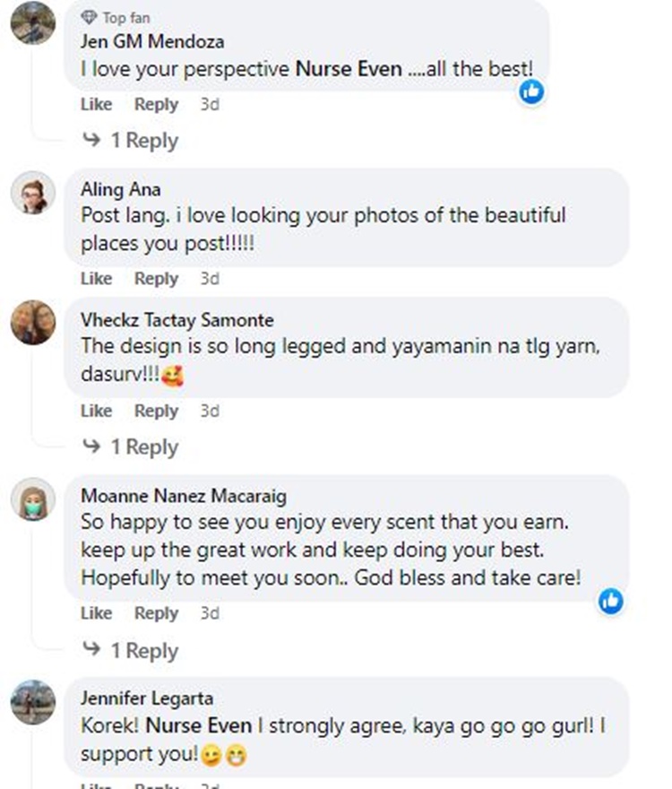Show 1 Reply under Moanne's comment
672x789 pixels.
132,651
